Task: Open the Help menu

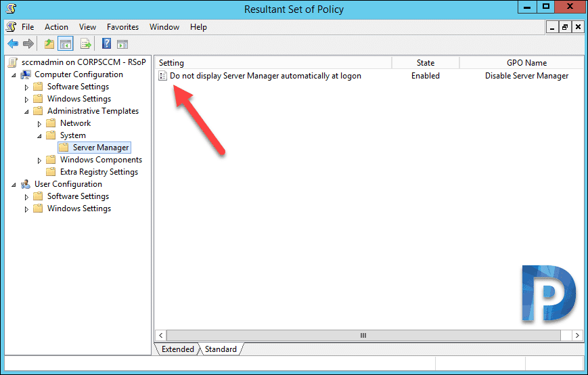Action: click(198, 27)
